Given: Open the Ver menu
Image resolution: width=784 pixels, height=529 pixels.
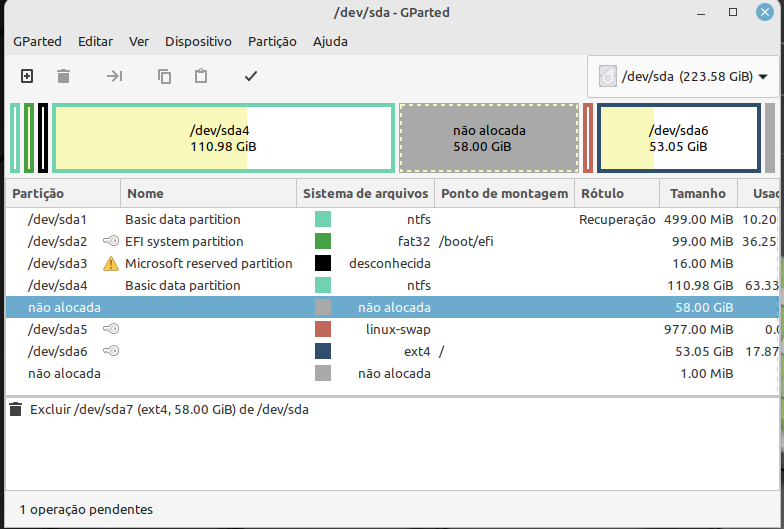Looking at the screenshot, I should coord(138,42).
